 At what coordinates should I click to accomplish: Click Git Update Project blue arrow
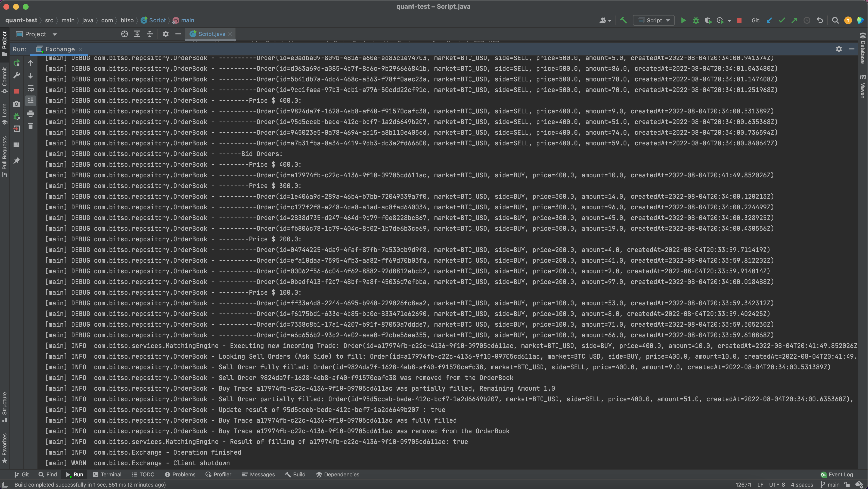click(x=769, y=21)
